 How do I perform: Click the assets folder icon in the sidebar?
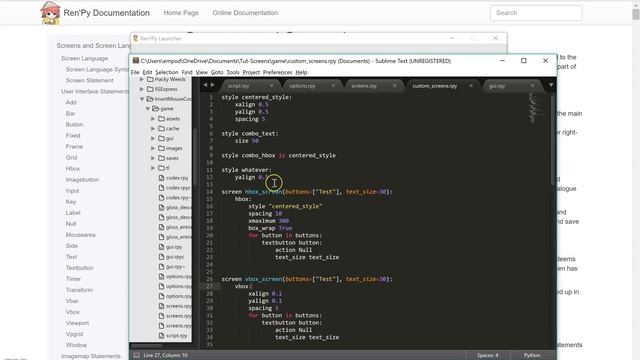(x=161, y=118)
